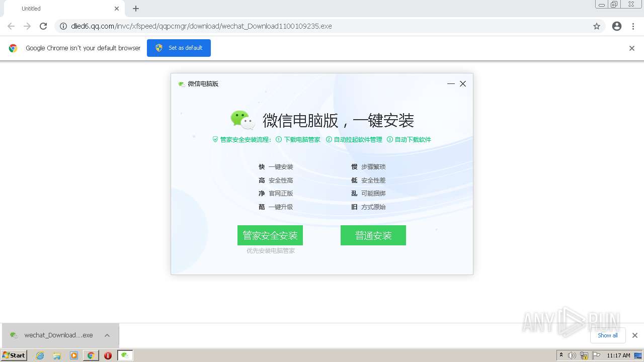Minimize the 微信电脑版 installer window
The height and width of the screenshot is (362, 644).
point(451,84)
